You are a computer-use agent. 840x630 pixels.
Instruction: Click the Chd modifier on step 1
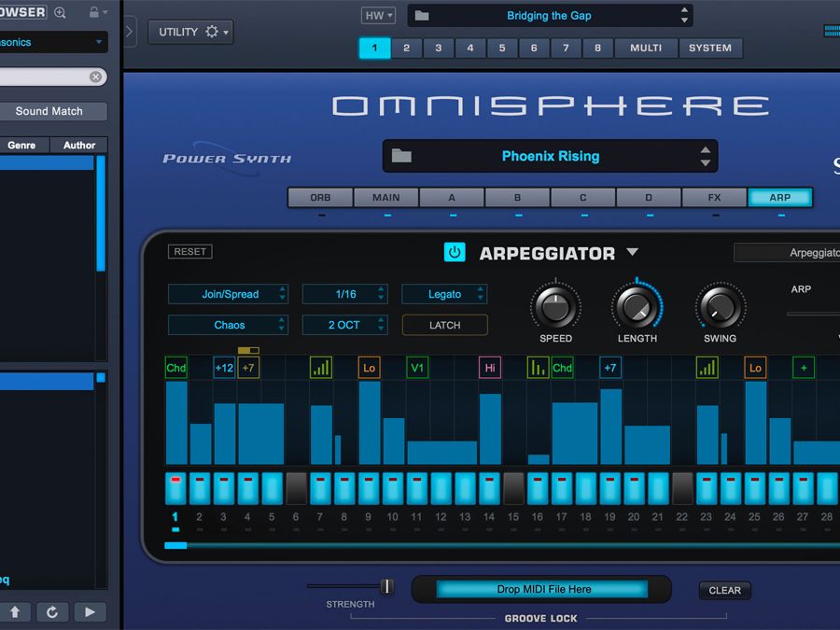tap(175, 368)
